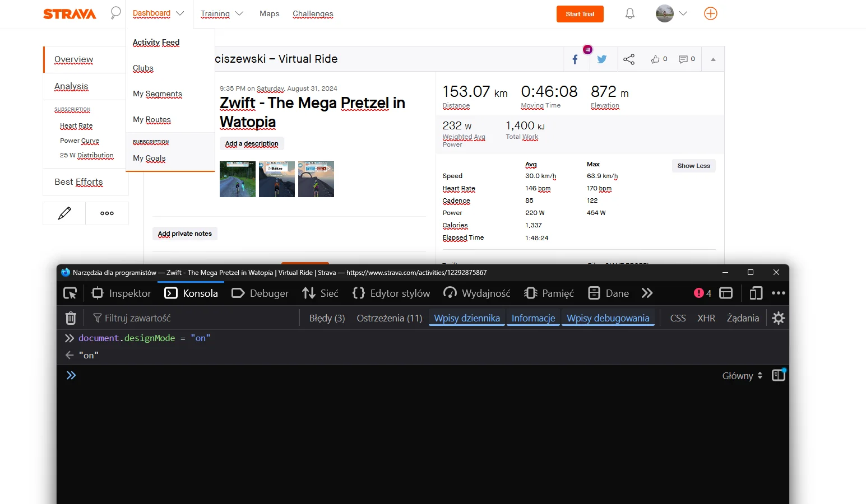The image size is (866, 504).
Task: Open the notifications bell
Action: (x=630, y=13)
